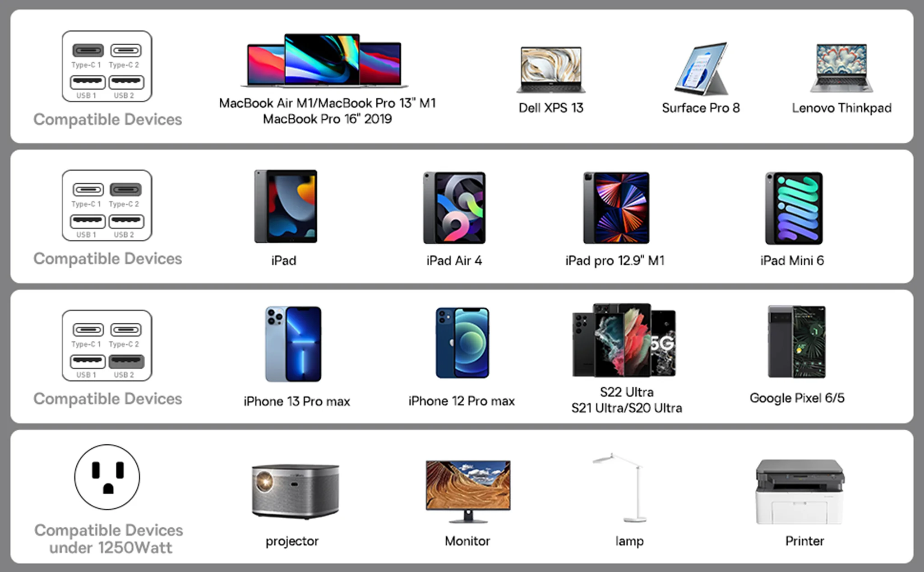The image size is (924, 572).
Task: Click the iPad pro 12.9" M1 image
Action: (616, 208)
